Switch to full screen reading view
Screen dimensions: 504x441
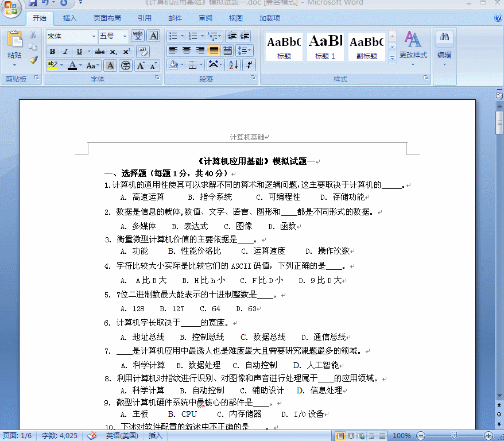point(351,436)
